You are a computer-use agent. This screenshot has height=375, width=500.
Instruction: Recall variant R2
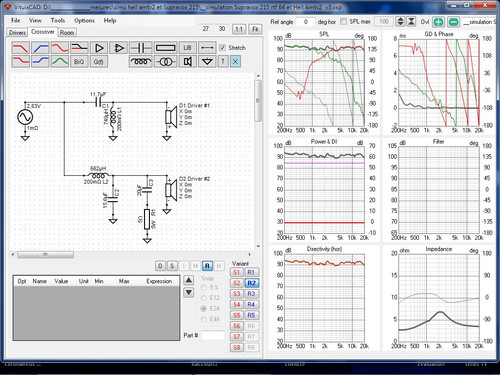pos(251,283)
